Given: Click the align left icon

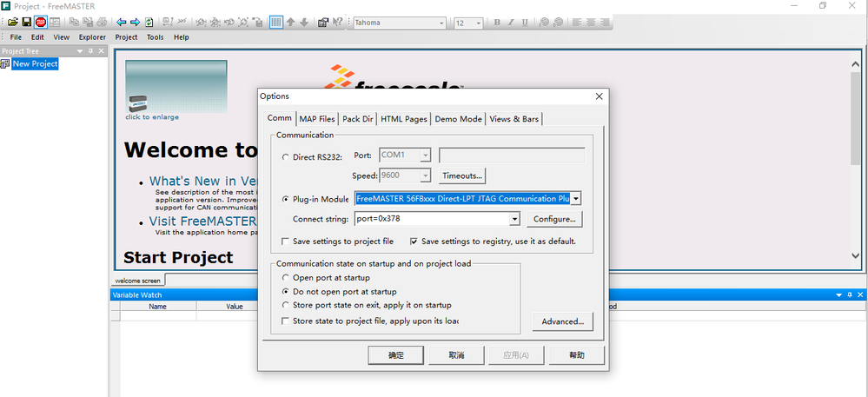Looking at the screenshot, I should (x=578, y=23).
